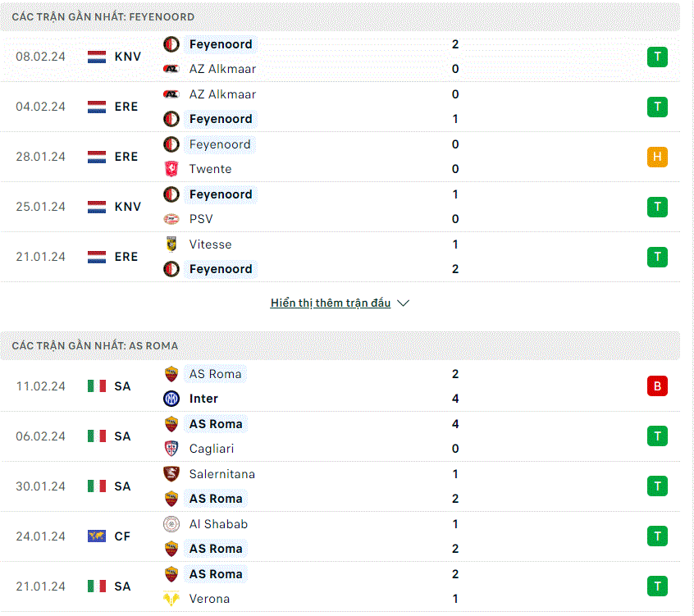Click green T badge for Feyenoord vs PSV
This screenshot has width=694, height=616.
pos(657,207)
